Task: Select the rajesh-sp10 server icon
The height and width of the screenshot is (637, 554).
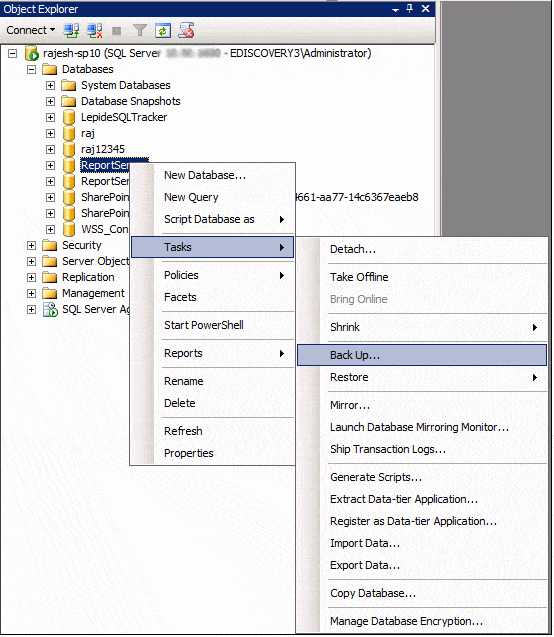Action: pos(32,53)
